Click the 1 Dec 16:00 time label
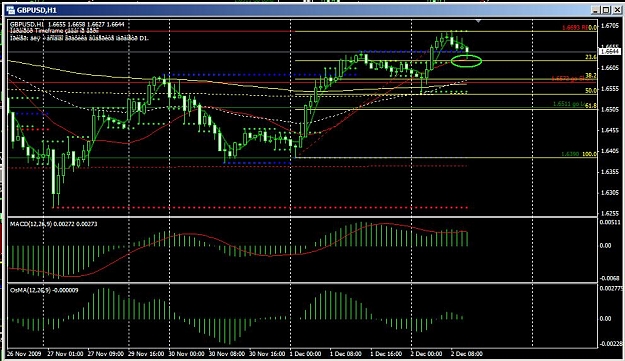 point(386,354)
